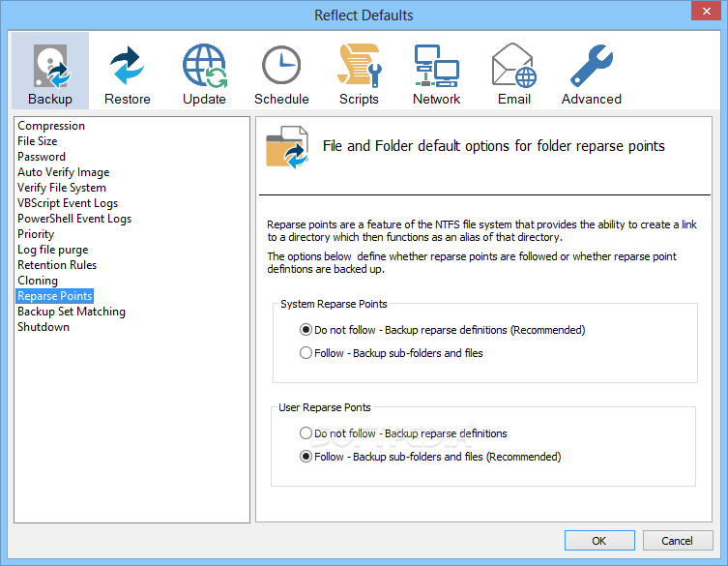Open the Scripts scroll icon
The image size is (728, 566).
(x=359, y=71)
